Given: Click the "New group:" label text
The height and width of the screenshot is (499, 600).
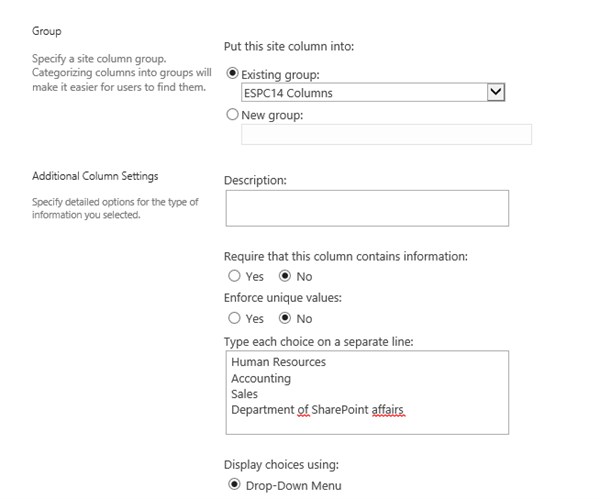Looking at the screenshot, I should pyautogui.click(x=272, y=115).
